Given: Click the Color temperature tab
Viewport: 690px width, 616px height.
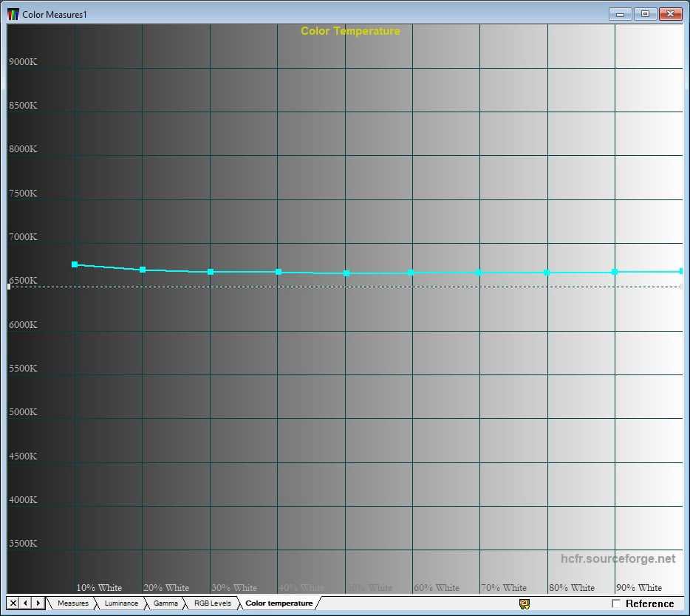Looking at the screenshot, I should [279, 603].
